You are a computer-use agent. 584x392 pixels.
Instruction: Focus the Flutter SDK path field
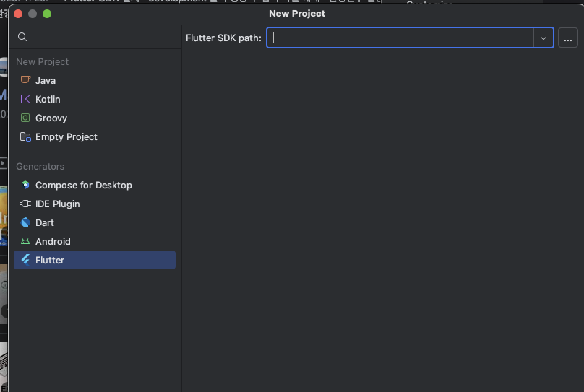400,38
